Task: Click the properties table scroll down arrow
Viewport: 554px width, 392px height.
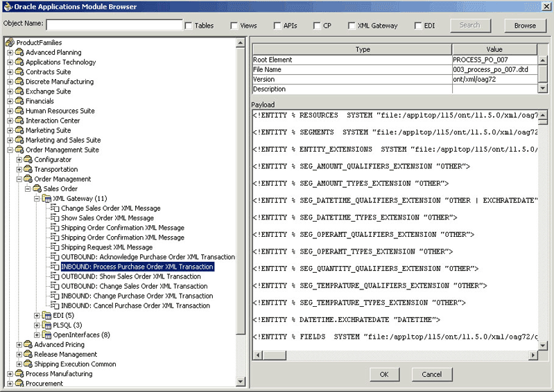Action: tap(543, 88)
